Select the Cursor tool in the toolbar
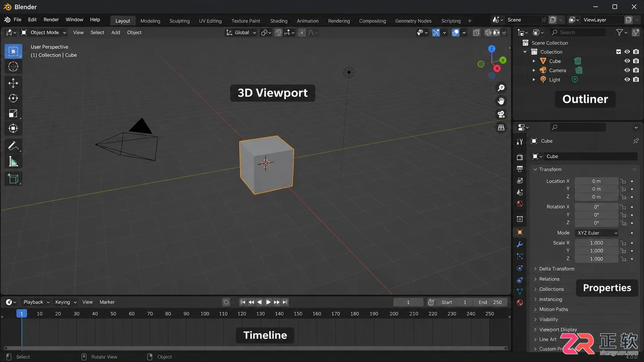The image size is (644, 362). coord(13,67)
